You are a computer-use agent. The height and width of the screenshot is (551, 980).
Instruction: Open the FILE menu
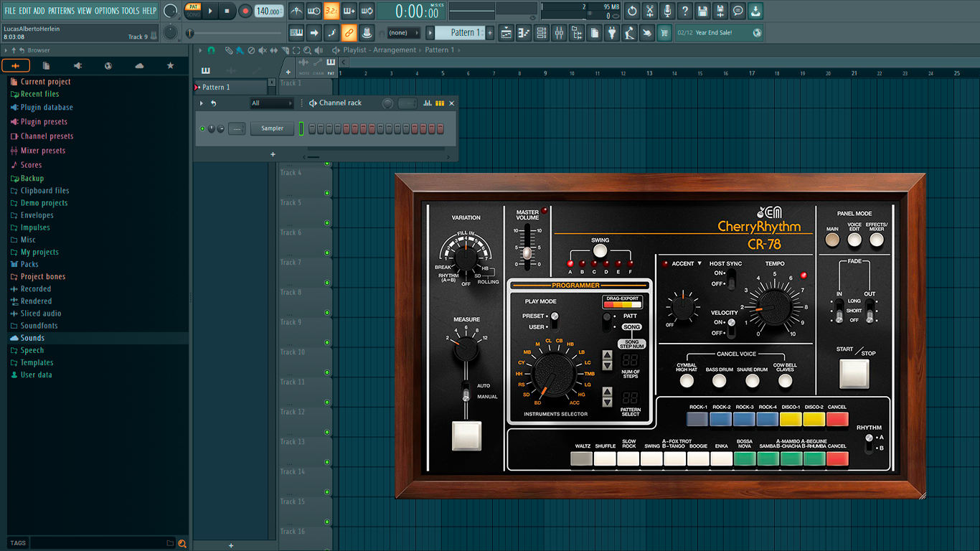(x=10, y=11)
